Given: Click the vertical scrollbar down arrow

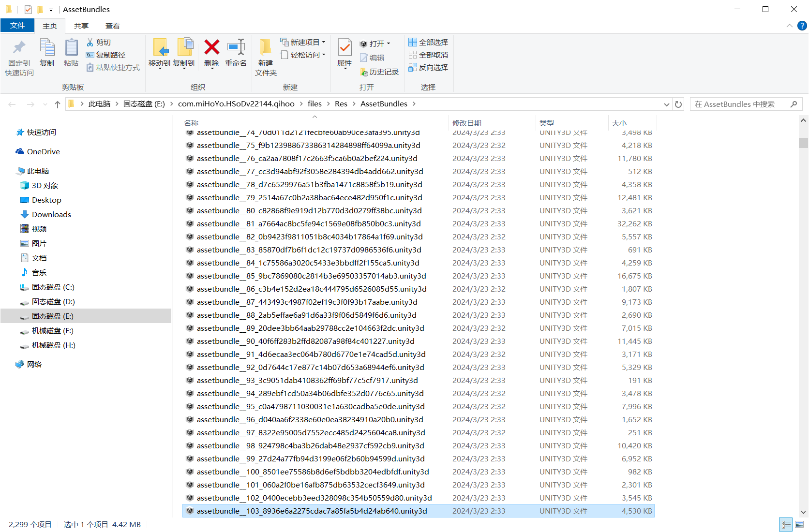Looking at the screenshot, I should tap(804, 512).
